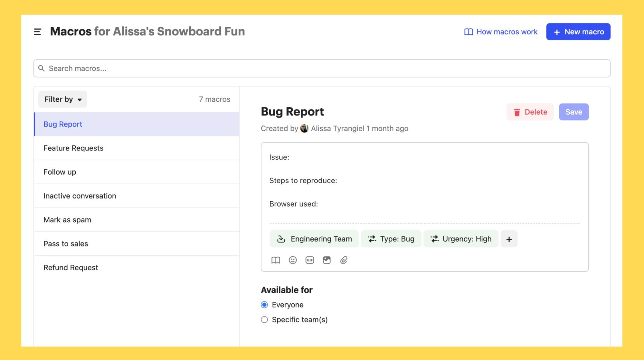The height and width of the screenshot is (360, 644).
Task: Delete the Bug Report macro
Action: click(530, 112)
